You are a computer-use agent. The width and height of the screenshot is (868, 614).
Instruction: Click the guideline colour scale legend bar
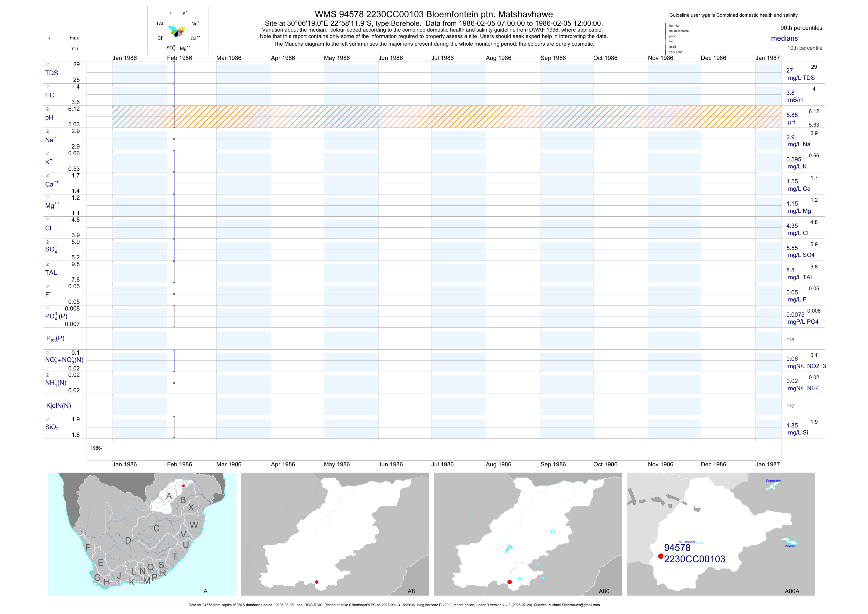tap(666, 39)
